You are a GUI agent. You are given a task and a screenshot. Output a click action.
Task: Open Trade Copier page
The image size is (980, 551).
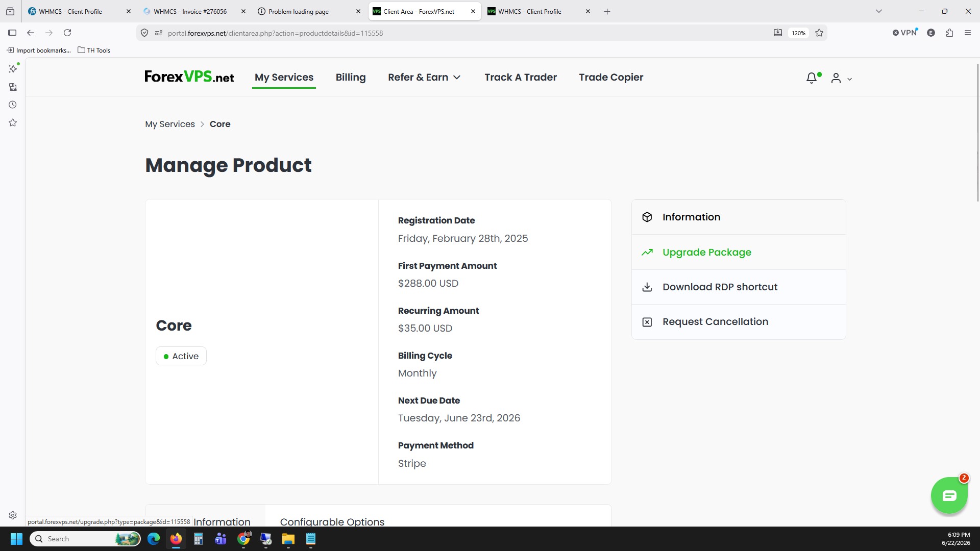coord(611,77)
